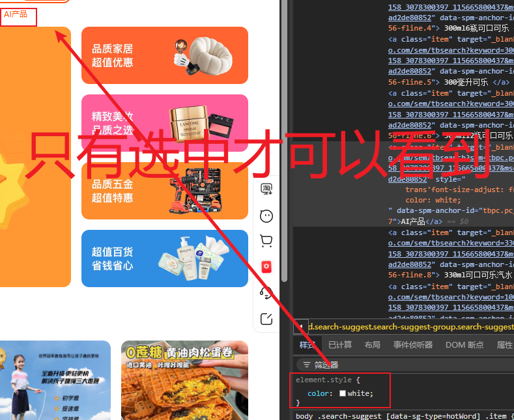Open the 品质家居 超值优惠 banner
Image resolution: width=514 pixels, height=420 pixels.
point(165,55)
